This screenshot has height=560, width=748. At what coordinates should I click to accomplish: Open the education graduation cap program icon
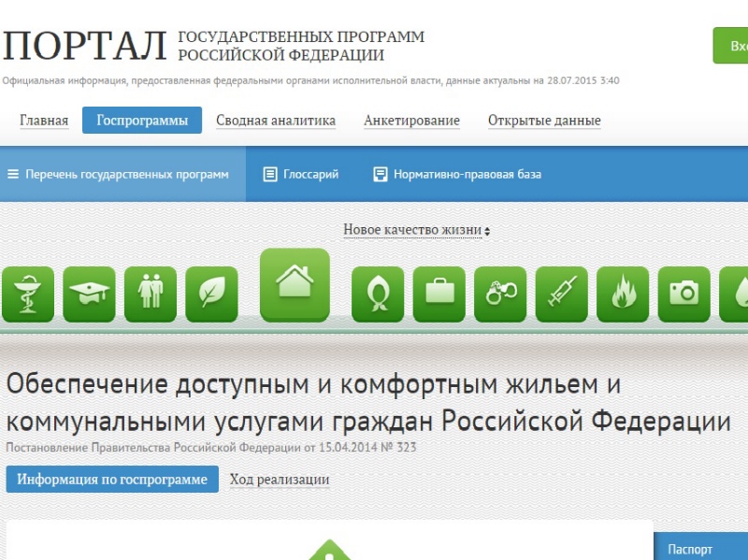pos(89,294)
